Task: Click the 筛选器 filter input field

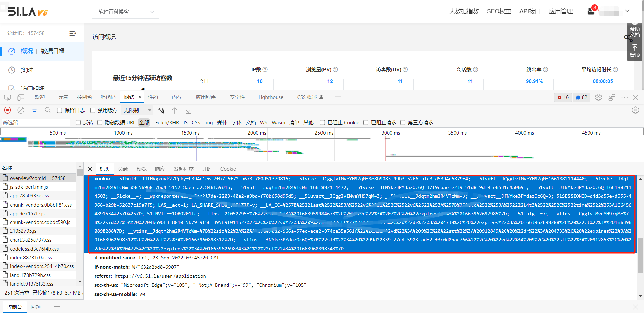Action: (35, 123)
